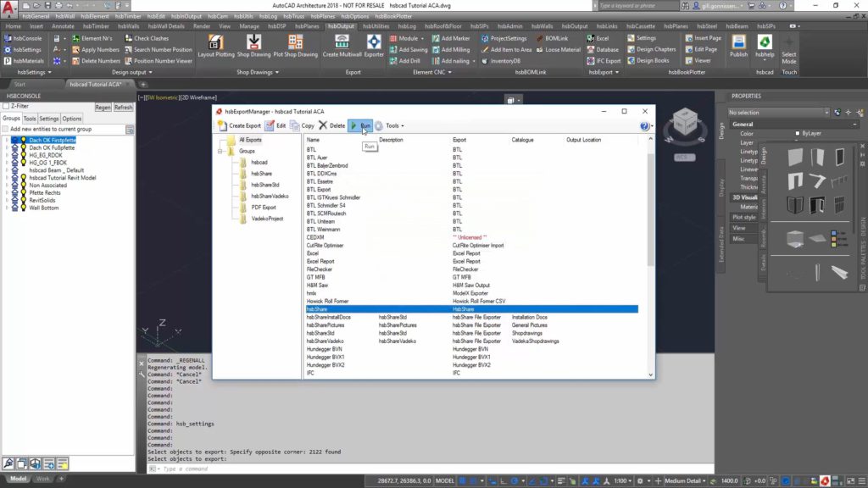The height and width of the screenshot is (488, 868).
Task: Open export manager help icon
Action: pos(644,126)
